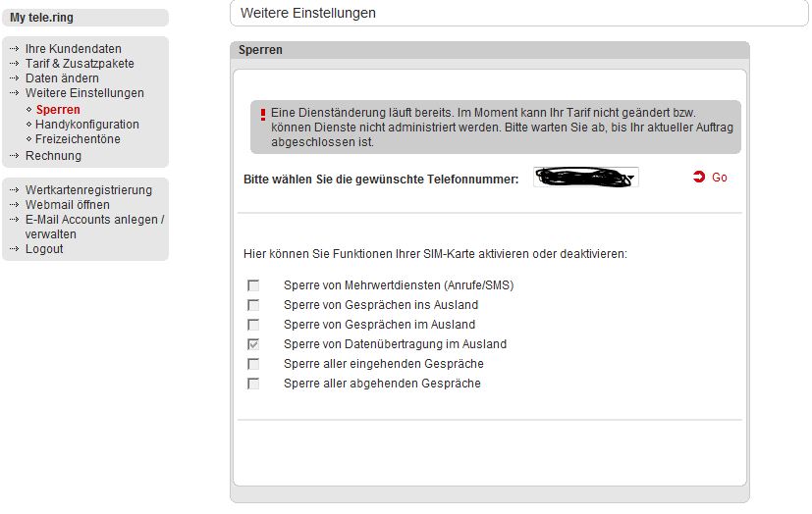Select the Sperren submenu item

click(58, 110)
